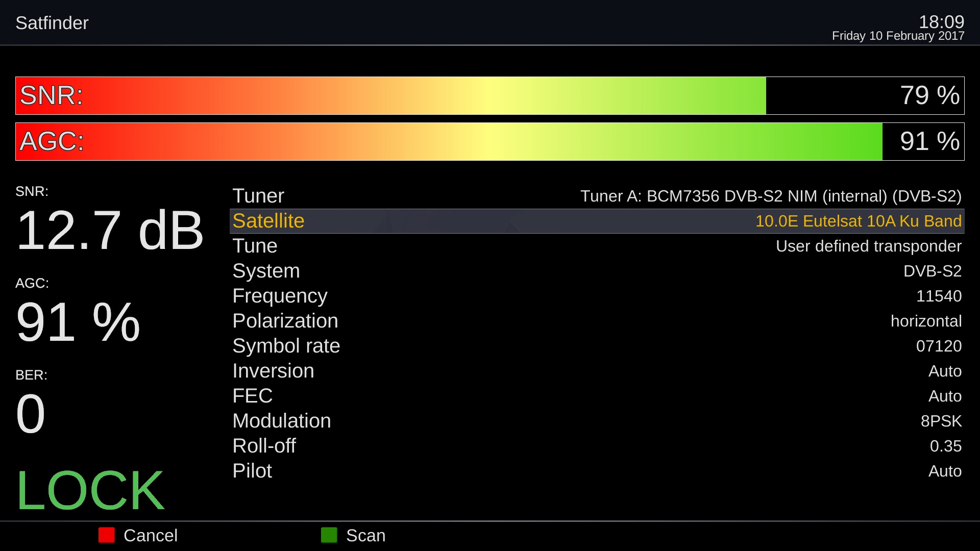Open the System DVB-S2 option
This screenshot has height=551, width=980.
[932, 271]
